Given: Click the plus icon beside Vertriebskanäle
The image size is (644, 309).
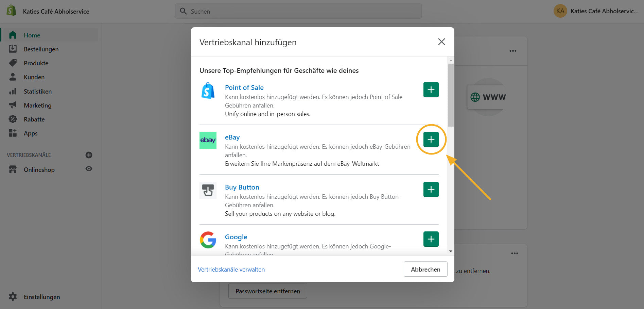Looking at the screenshot, I should (89, 155).
